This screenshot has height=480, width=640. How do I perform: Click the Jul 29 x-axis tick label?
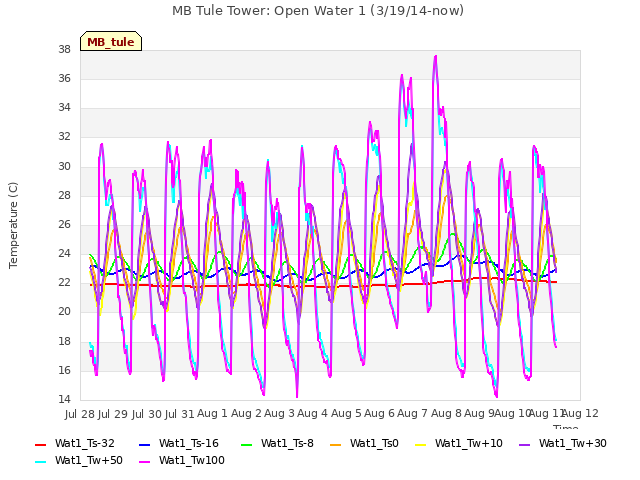(x=113, y=414)
